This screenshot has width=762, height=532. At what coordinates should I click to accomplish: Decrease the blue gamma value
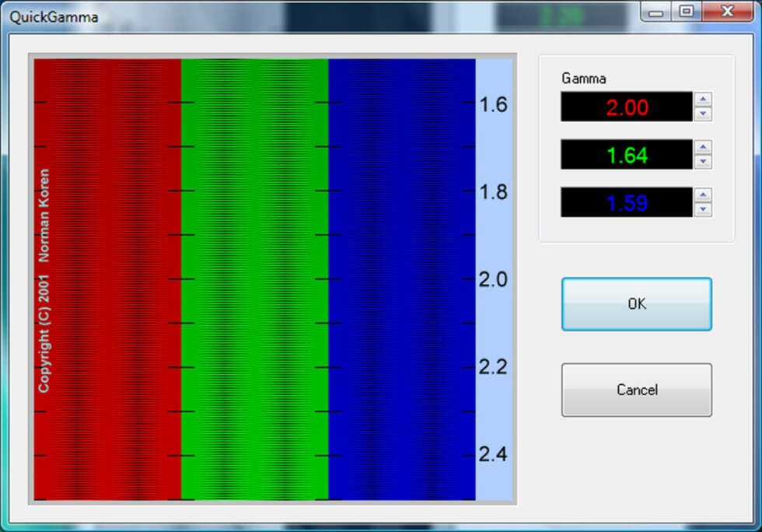coord(703,209)
